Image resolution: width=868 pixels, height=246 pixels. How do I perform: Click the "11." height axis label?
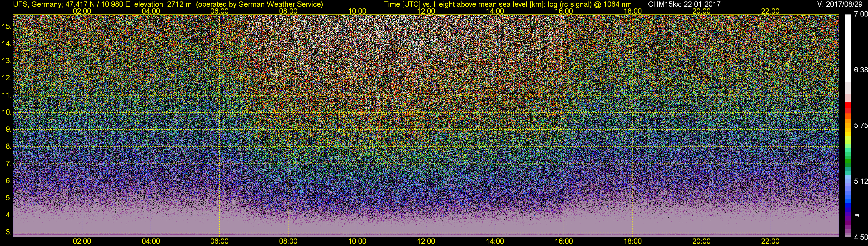(7, 96)
